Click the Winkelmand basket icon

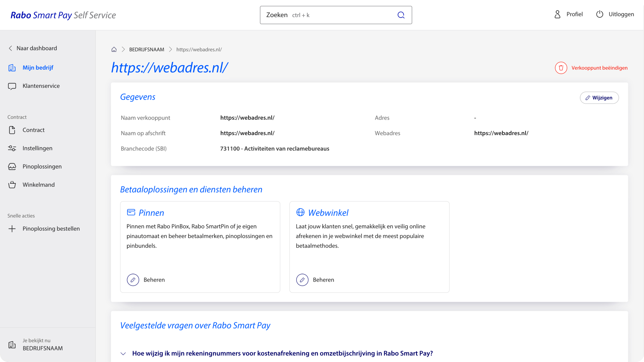point(12,185)
